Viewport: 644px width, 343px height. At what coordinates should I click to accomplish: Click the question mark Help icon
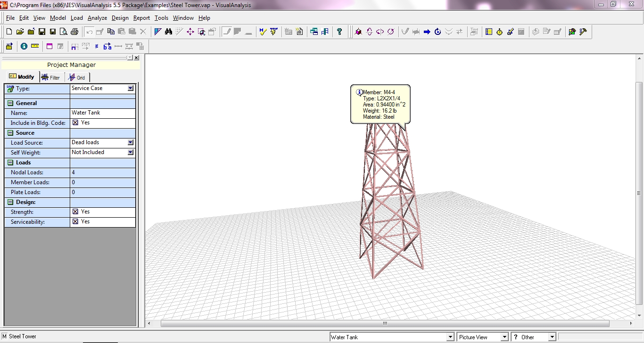339,32
